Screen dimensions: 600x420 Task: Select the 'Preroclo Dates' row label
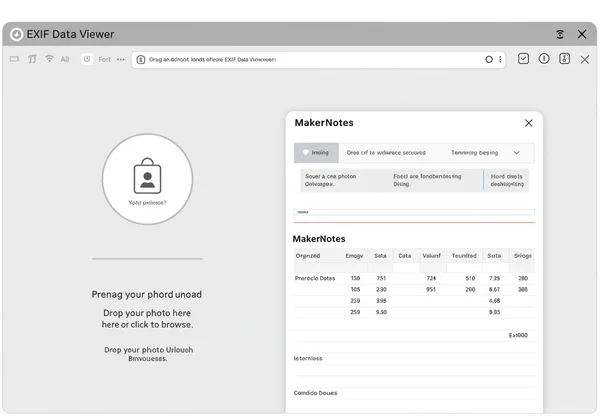315,278
